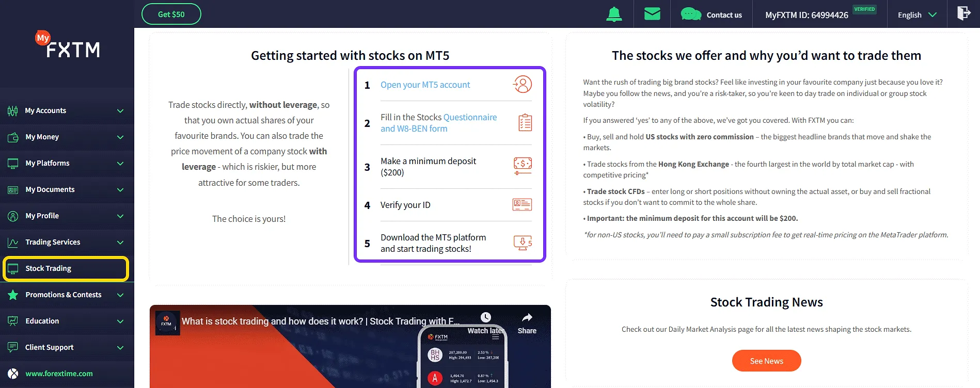Open the English language dropdown
The width and height of the screenshot is (980, 388).
pyautogui.click(x=917, y=15)
